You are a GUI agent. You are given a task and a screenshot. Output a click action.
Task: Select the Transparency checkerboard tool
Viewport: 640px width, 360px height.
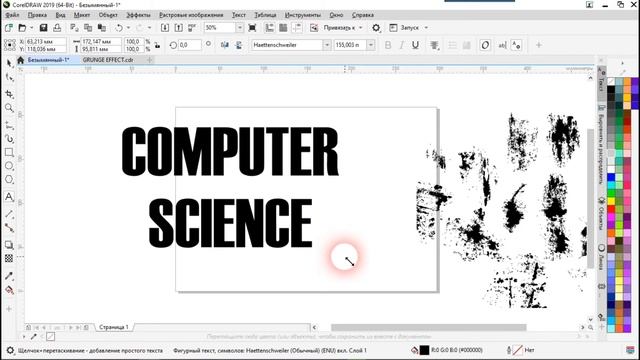9,258
